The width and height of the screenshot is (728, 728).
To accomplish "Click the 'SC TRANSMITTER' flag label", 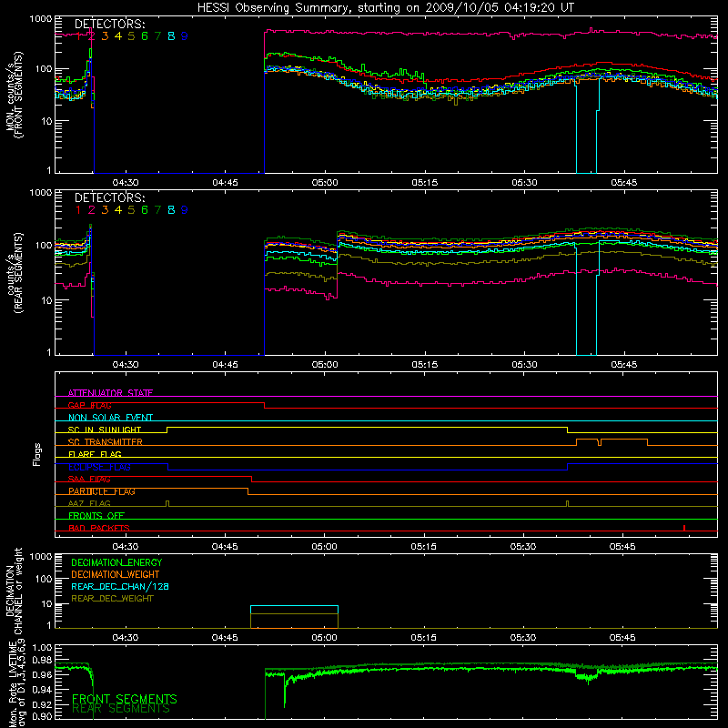I will point(106,442).
